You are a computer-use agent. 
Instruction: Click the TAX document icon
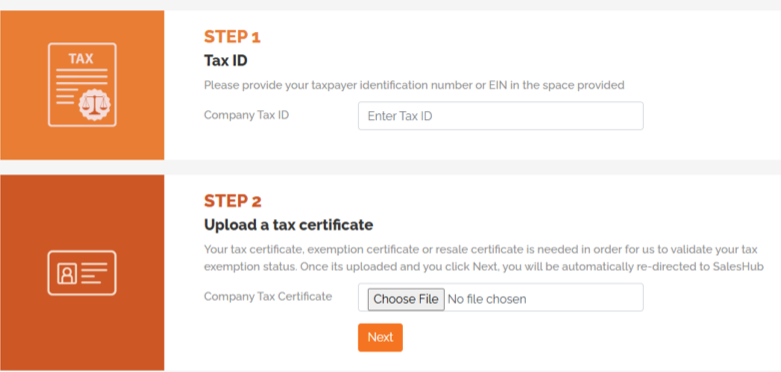coord(82,85)
